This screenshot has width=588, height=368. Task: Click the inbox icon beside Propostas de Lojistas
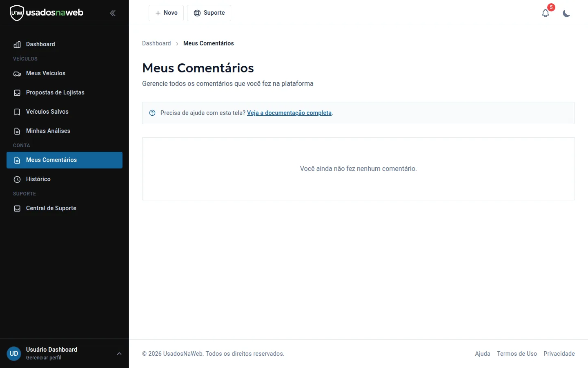click(17, 93)
